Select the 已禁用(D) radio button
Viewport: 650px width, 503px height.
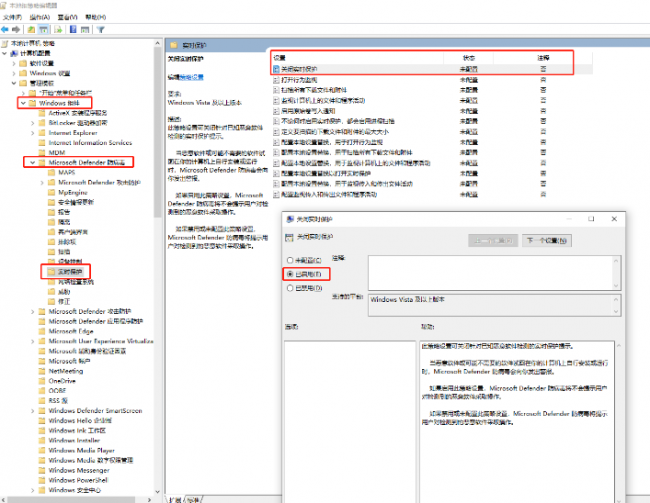pyautogui.click(x=290, y=288)
